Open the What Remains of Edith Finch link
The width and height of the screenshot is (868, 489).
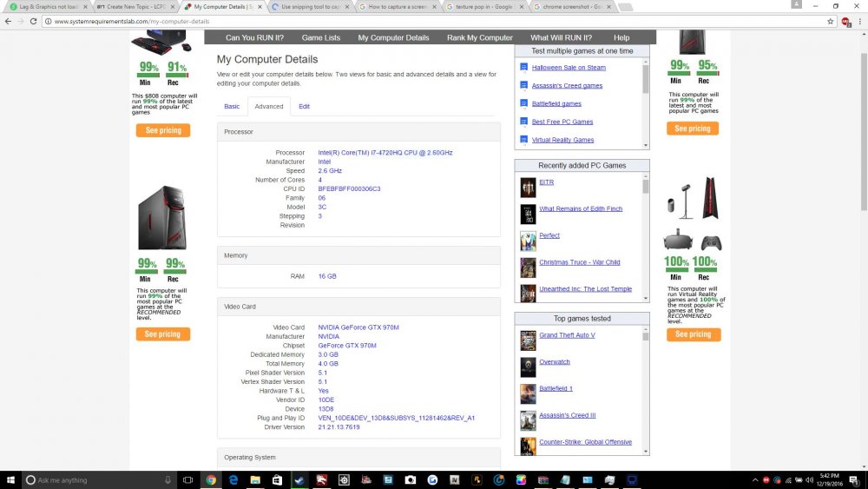(x=580, y=208)
